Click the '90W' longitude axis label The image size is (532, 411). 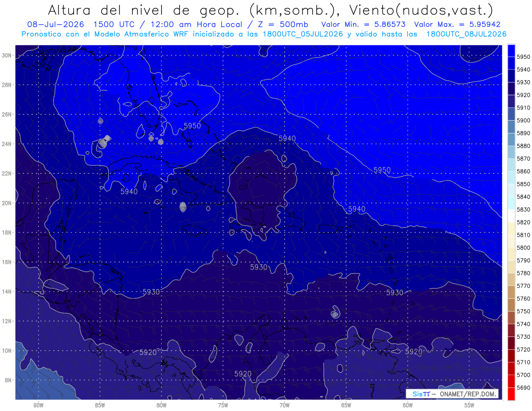pos(38,405)
